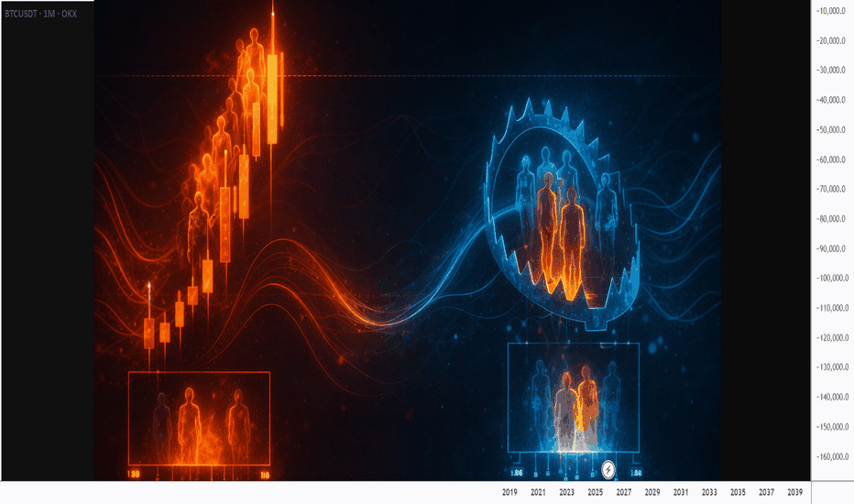The image size is (854, 504).
Task: Click the 2023 time axis label
Action: pyautogui.click(x=567, y=493)
